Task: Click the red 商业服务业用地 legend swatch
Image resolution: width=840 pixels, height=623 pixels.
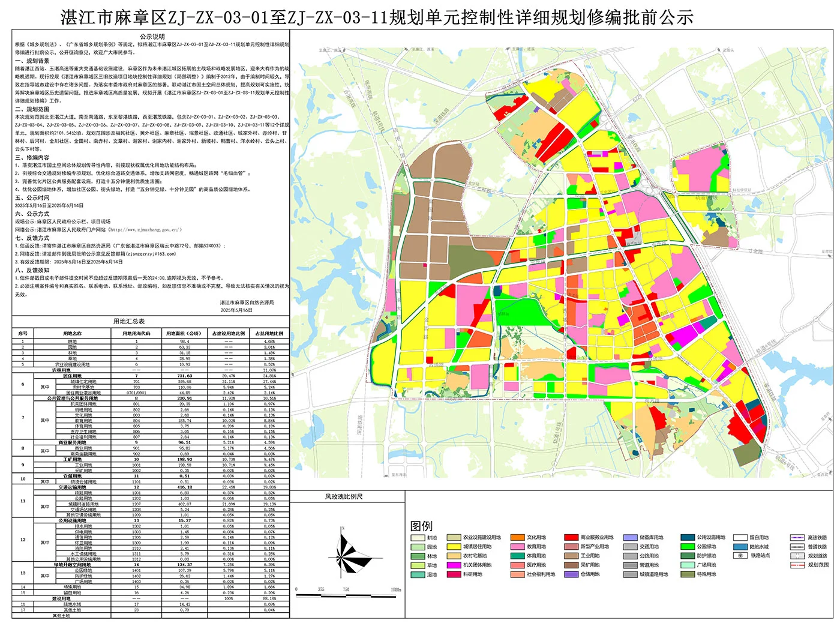Action: pos(571,537)
